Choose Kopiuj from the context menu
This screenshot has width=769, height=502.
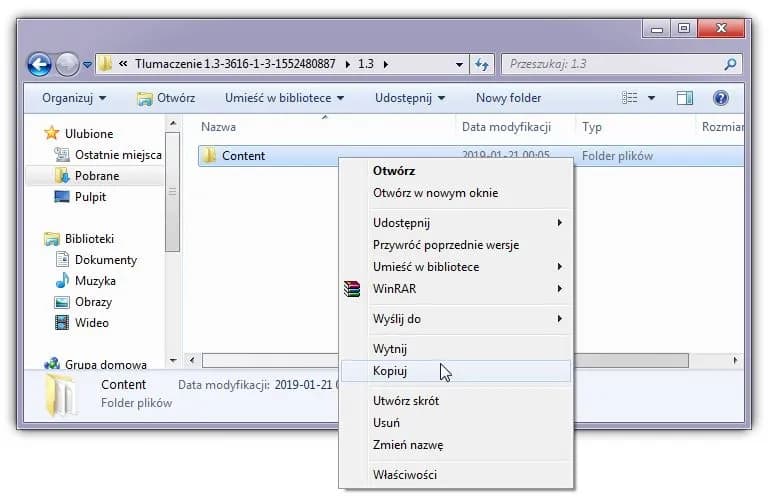pyautogui.click(x=390, y=371)
